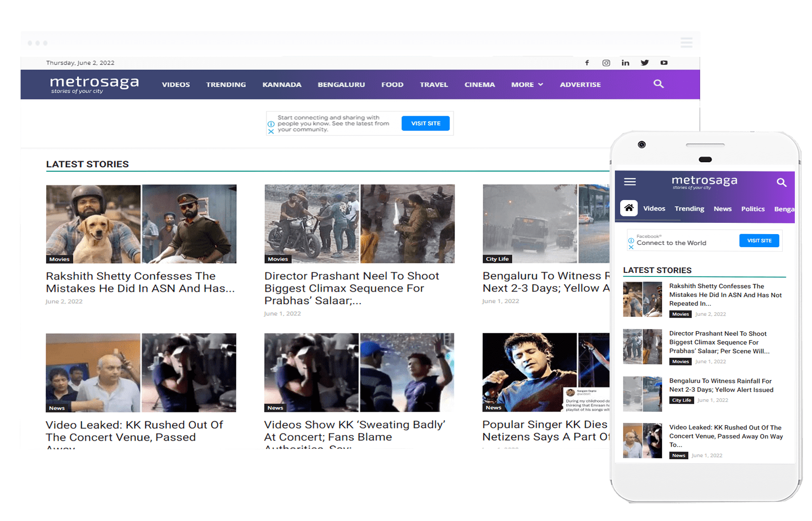
Task: Open the Twitter social icon
Action: point(645,63)
